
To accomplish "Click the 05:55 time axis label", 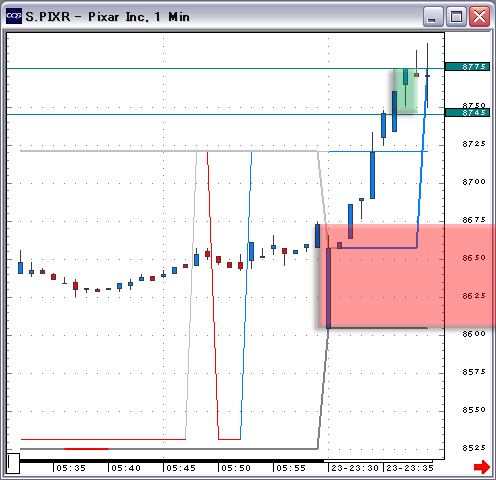I will (291, 468).
